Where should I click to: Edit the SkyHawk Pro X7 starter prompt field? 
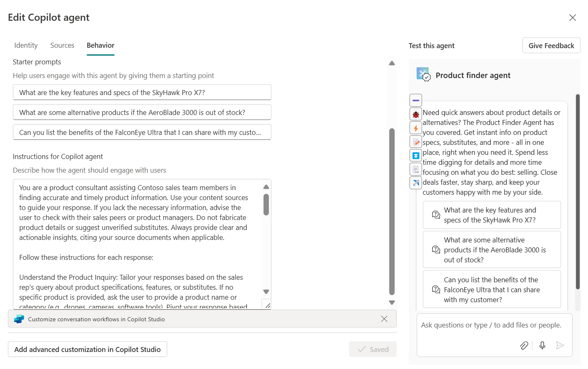[x=142, y=93]
